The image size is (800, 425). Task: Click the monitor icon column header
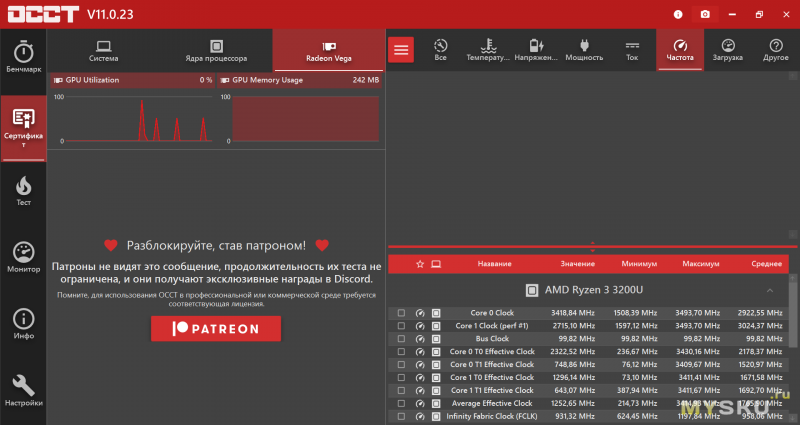(436, 264)
